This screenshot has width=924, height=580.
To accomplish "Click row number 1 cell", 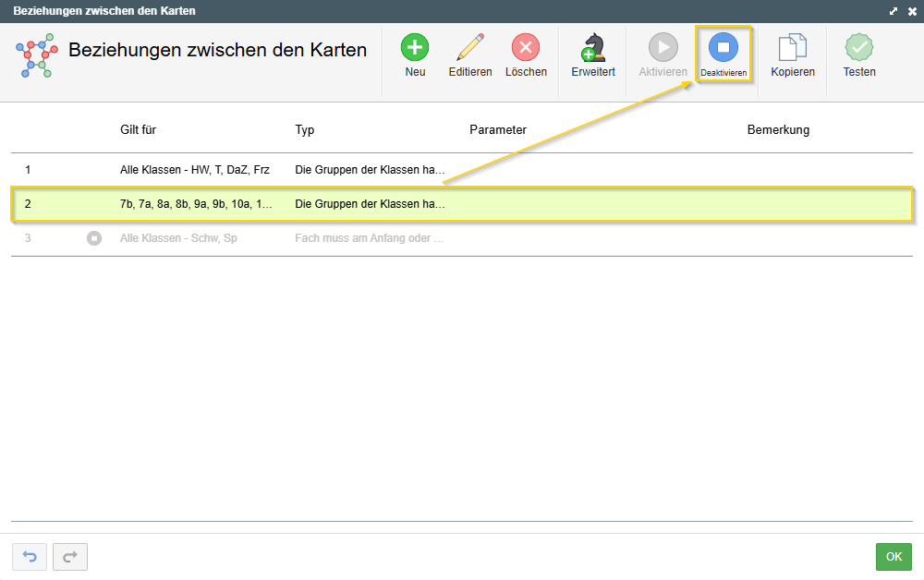I will [x=28, y=170].
